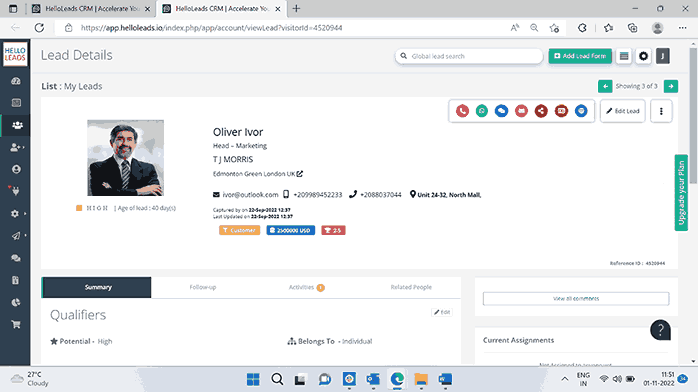Viewport: 698px width, 392px height.
Task: Expand the settings gear submenu in sidebar
Action: (x=17, y=214)
